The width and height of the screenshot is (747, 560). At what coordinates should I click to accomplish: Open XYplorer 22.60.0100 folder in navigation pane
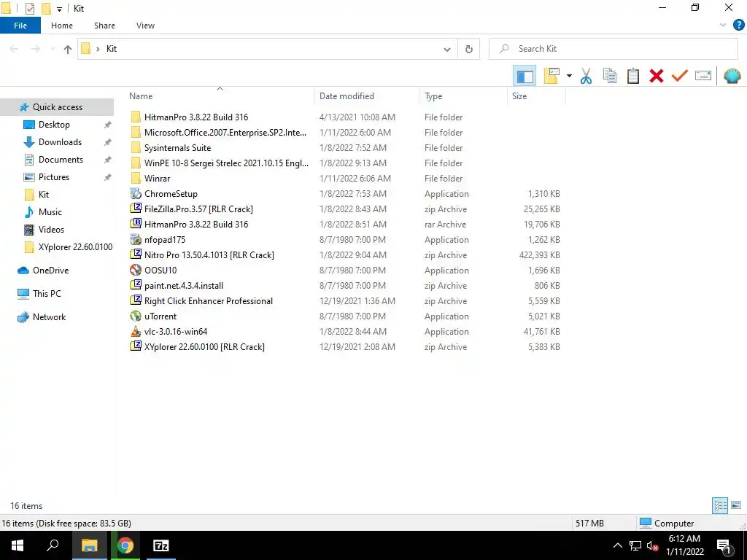click(75, 247)
